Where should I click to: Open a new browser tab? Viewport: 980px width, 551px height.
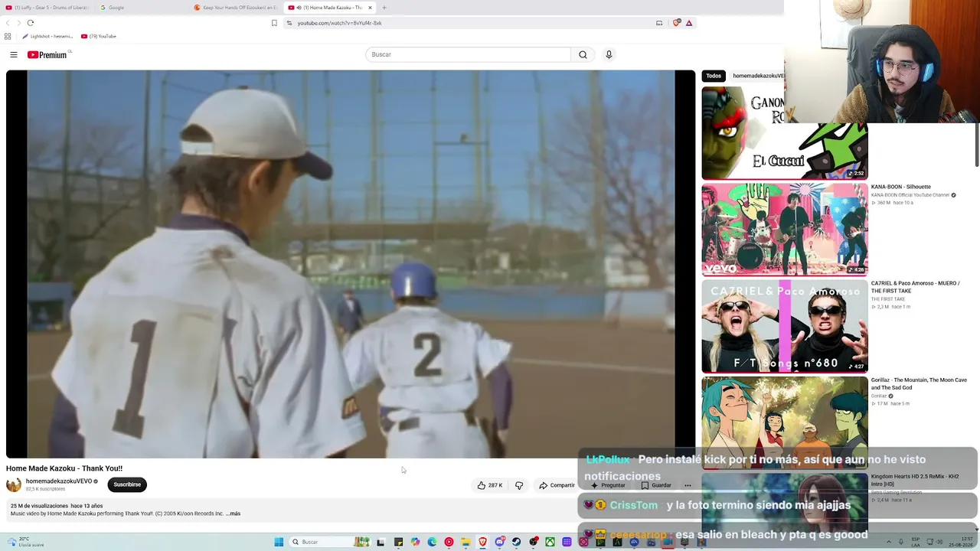click(384, 8)
